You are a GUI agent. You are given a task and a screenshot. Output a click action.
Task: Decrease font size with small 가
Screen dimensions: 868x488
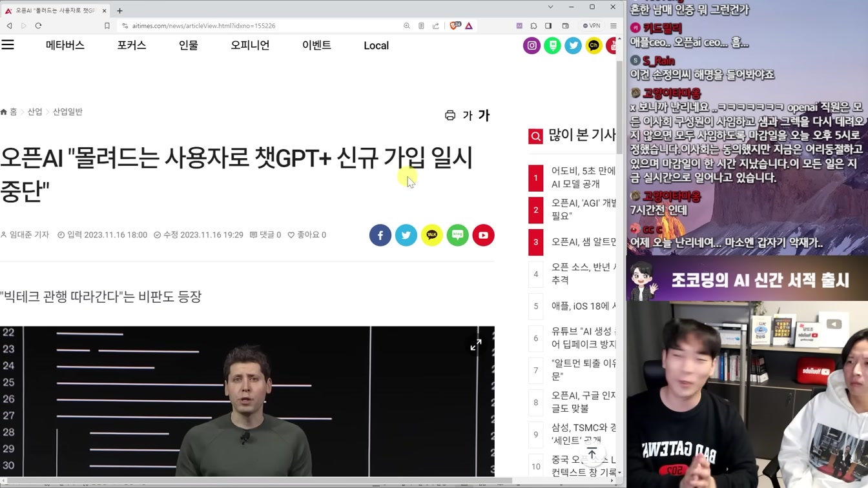tap(468, 116)
